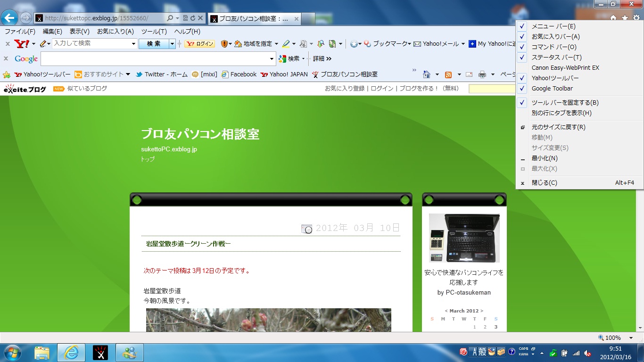644x362 pixels.
Task: Click the calendar icon beside the post date
Action: (306, 229)
